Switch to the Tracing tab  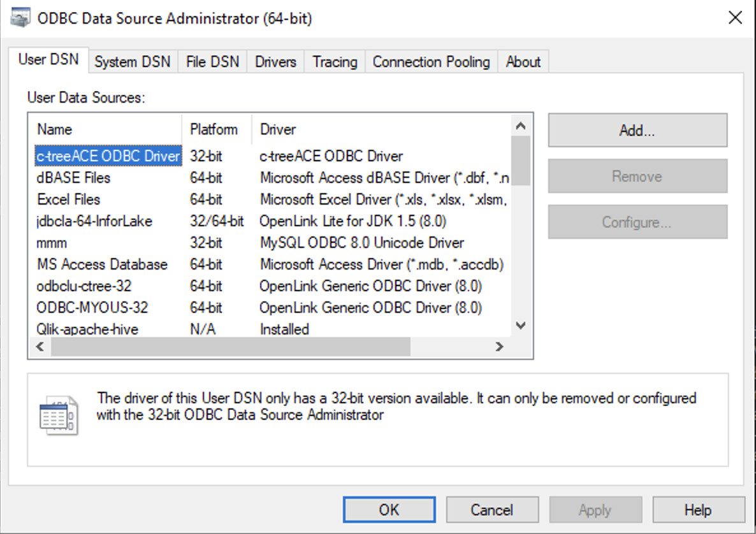pyautogui.click(x=334, y=61)
